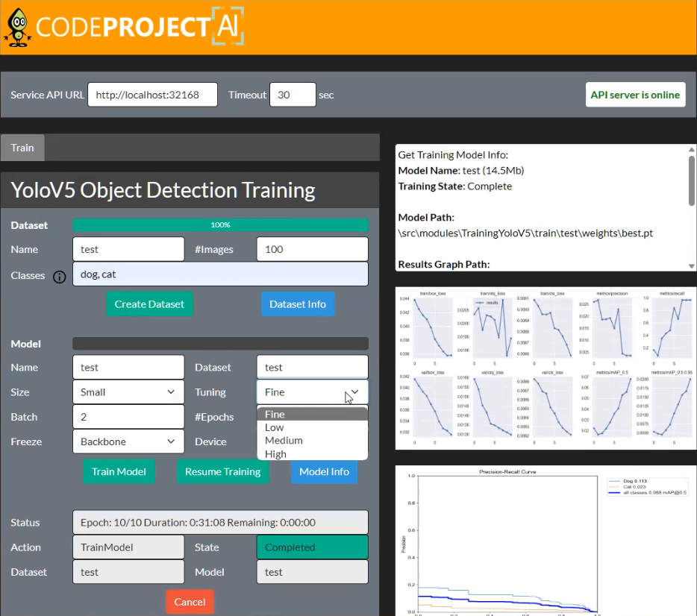
Task: Click the status Model field at bottom
Action: tap(312, 572)
